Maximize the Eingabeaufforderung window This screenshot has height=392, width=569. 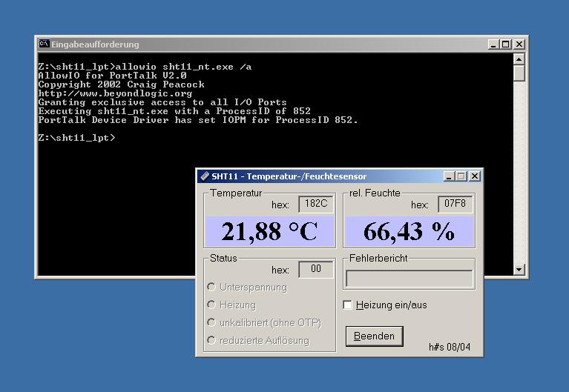tap(505, 44)
